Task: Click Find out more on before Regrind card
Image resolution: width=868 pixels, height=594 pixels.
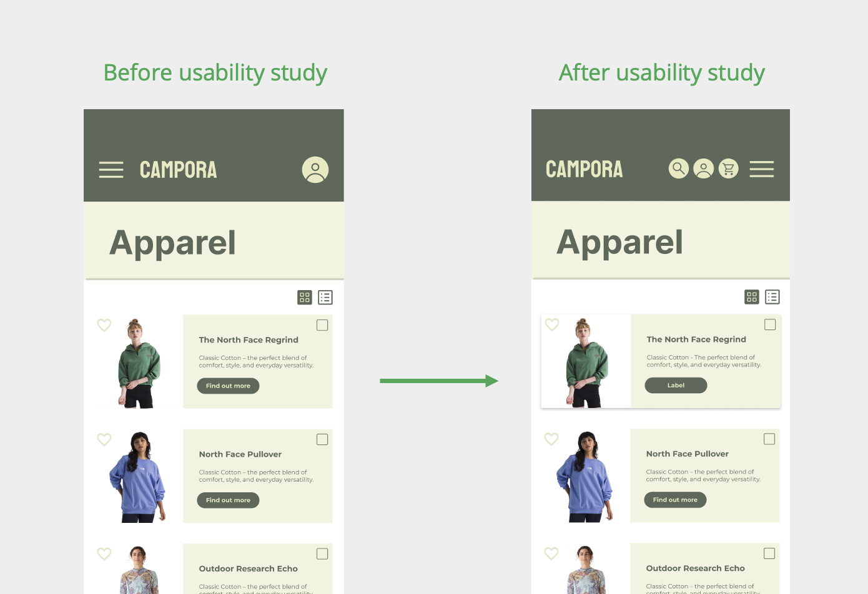Action: [x=229, y=386]
